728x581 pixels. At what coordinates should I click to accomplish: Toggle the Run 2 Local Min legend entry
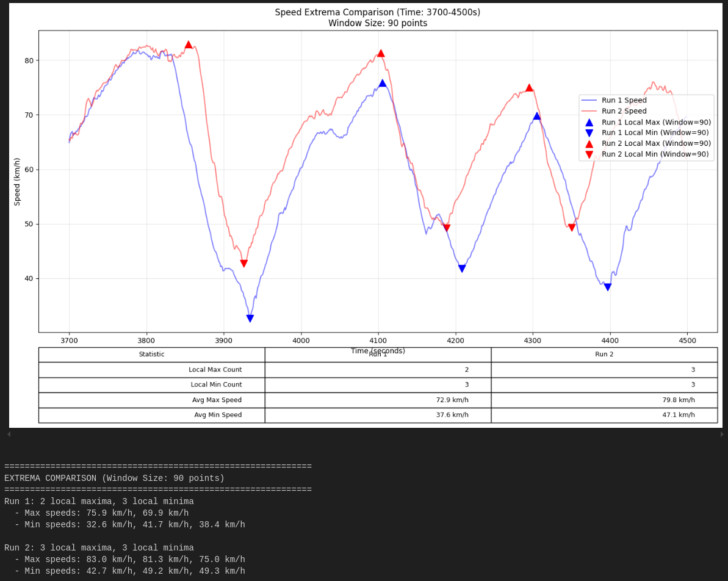click(x=656, y=154)
